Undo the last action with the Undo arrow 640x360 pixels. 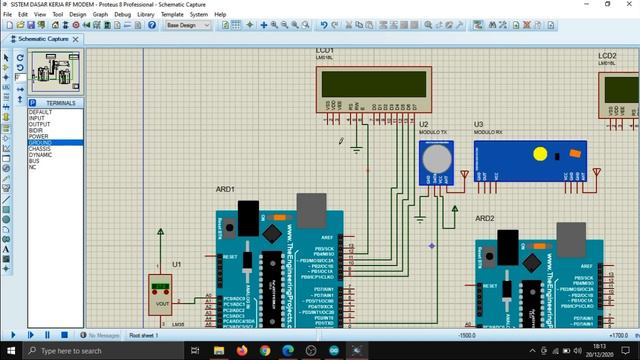(x=324, y=25)
